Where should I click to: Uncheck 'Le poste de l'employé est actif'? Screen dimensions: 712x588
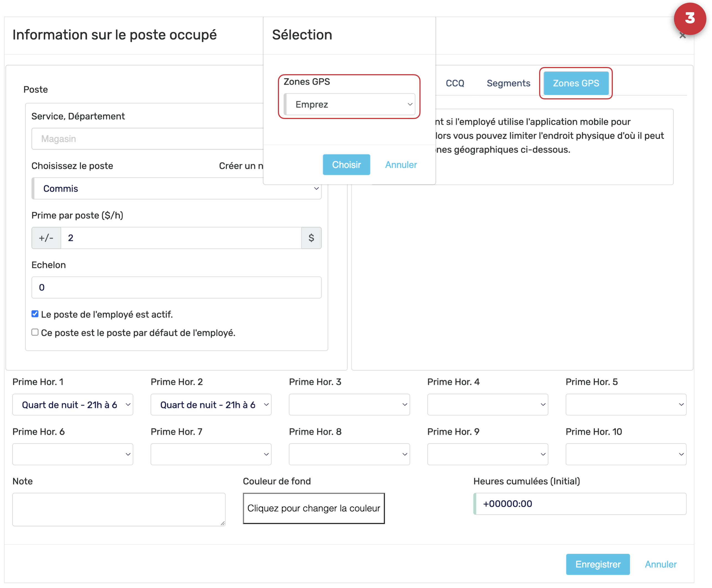coord(35,314)
